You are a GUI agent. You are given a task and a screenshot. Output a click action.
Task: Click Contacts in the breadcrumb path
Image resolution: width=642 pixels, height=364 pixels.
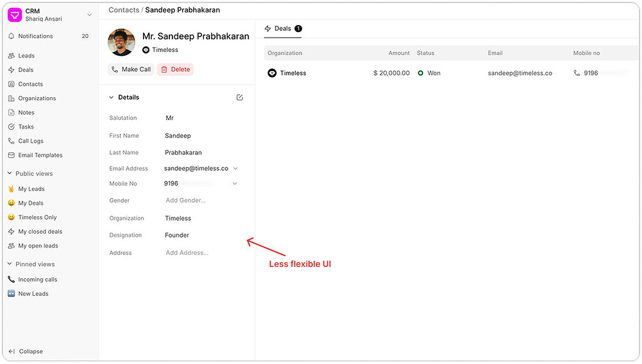pyautogui.click(x=124, y=9)
